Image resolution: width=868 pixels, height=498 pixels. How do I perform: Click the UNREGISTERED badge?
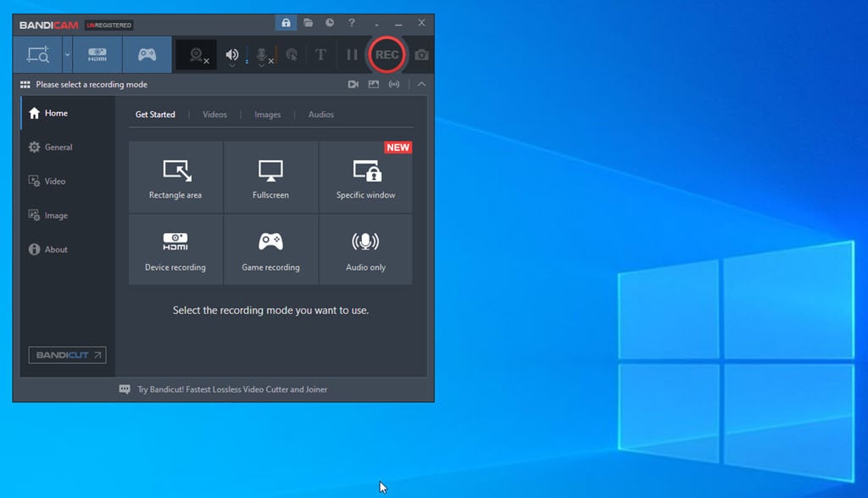click(x=109, y=25)
